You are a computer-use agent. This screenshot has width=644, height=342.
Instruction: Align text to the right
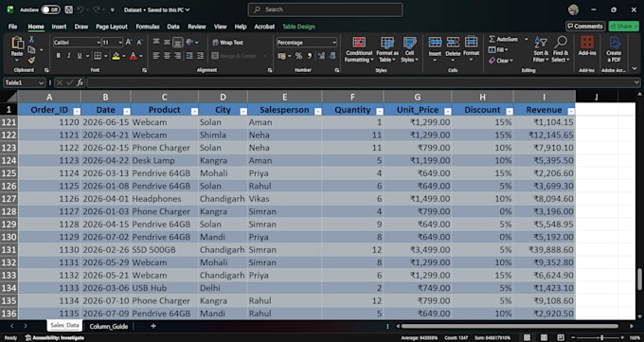[x=177, y=56]
